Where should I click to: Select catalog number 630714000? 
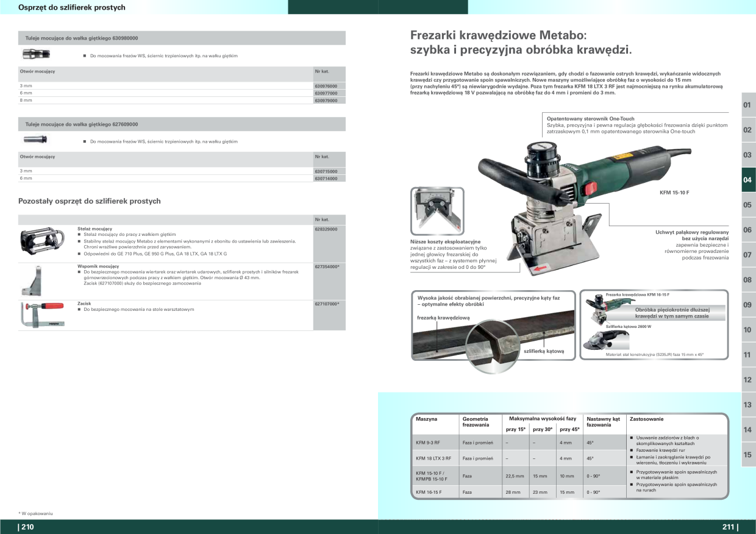pos(326,179)
